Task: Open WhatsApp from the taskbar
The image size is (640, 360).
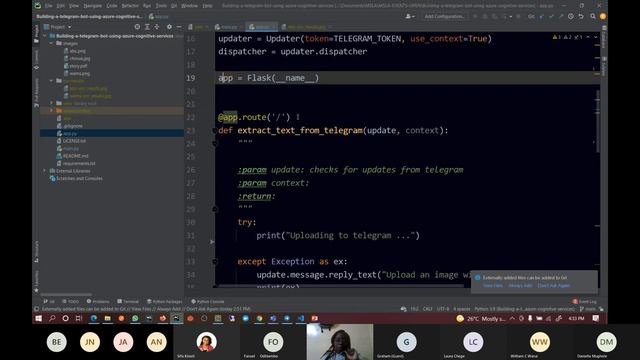Action: point(135,318)
